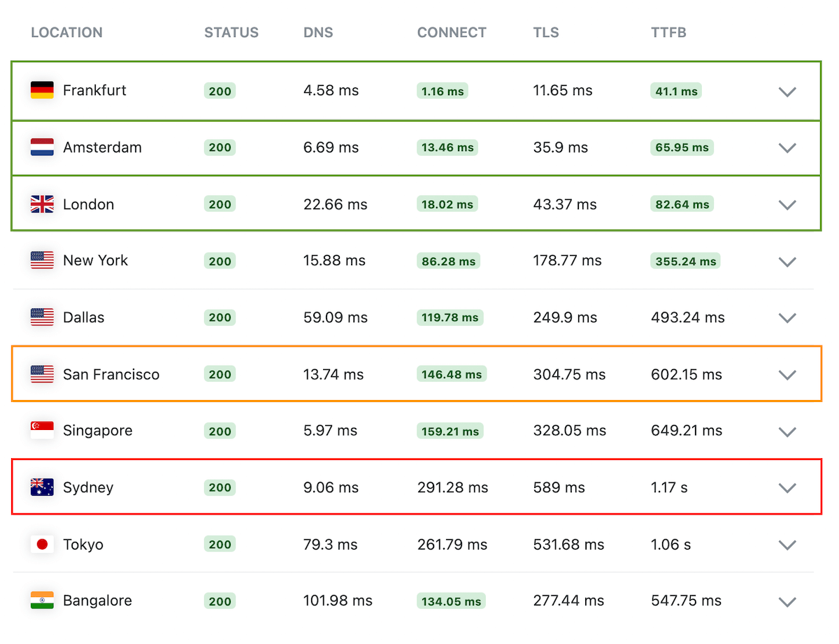
Task: Click London's 200 status badge
Action: click(220, 205)
